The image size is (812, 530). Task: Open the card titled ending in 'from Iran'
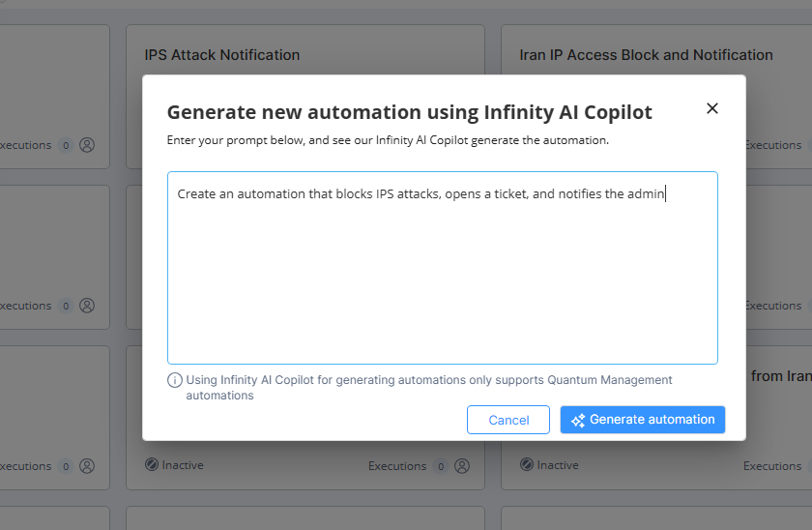pyautogui.click(x=781, y=376)
